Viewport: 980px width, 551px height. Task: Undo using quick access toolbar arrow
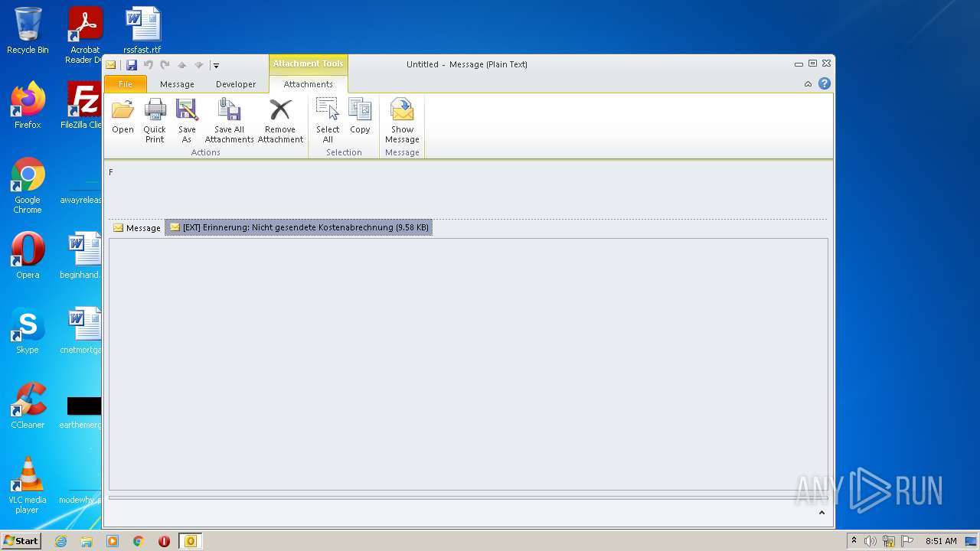click(x=149, y=65)
